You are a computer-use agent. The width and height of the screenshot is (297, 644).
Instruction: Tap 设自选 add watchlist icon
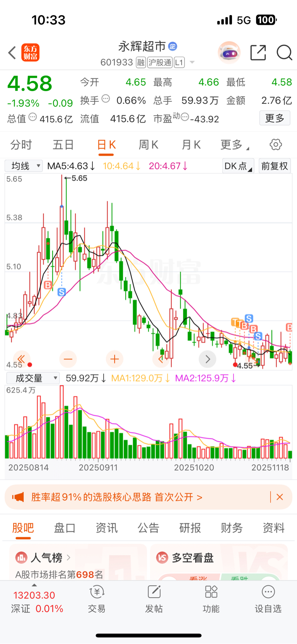pyautogui.click(x=268, y=592)
